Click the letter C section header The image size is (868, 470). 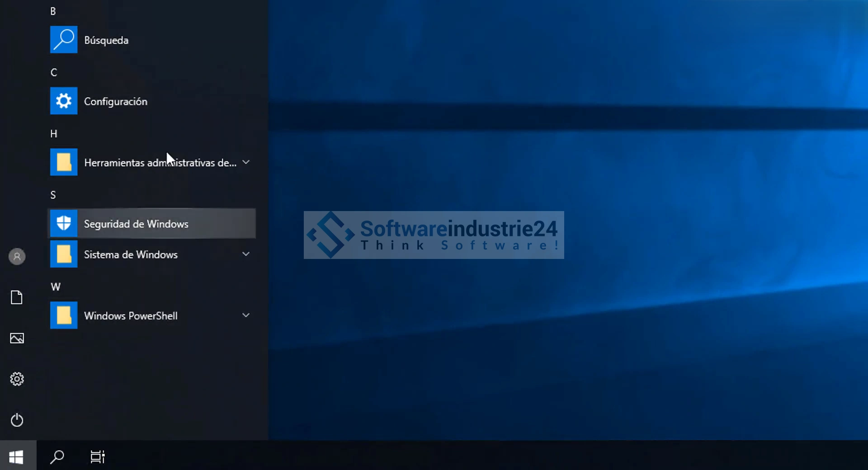pyautogui.click(x=54, y=72)
